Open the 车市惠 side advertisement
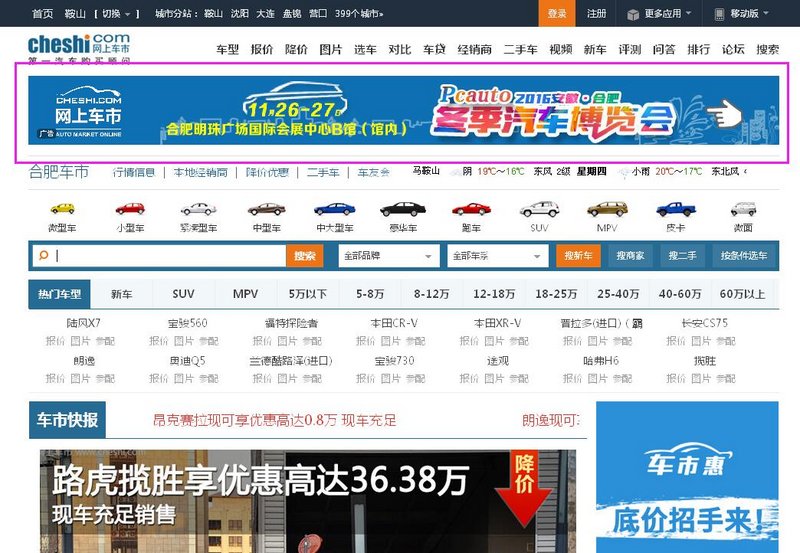 point(687,477)
